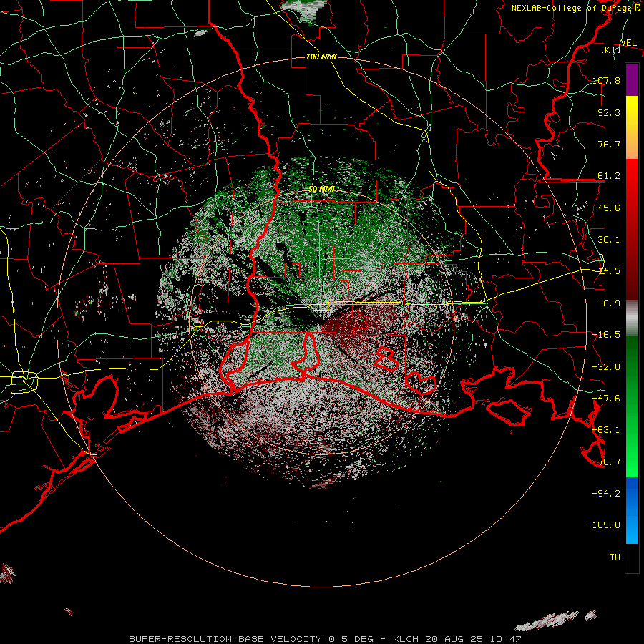Viewport: 644px width, 644px height.
Task: Pick the red segment of the color bar
Action: [632, 229]
